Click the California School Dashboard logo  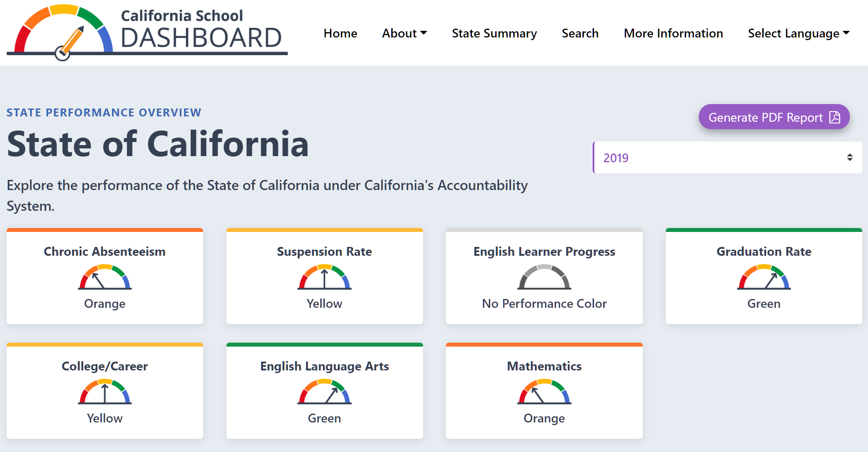click(x=147, y=32)
